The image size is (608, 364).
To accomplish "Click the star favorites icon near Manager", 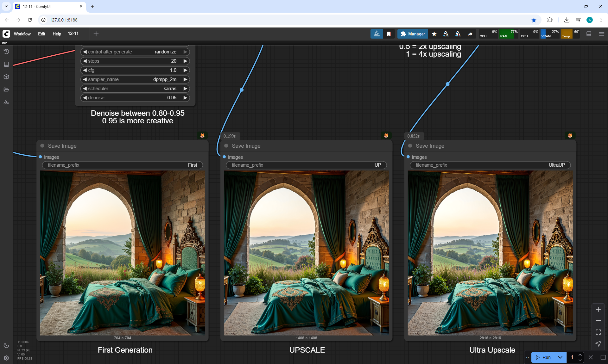I will click(434, 34).
